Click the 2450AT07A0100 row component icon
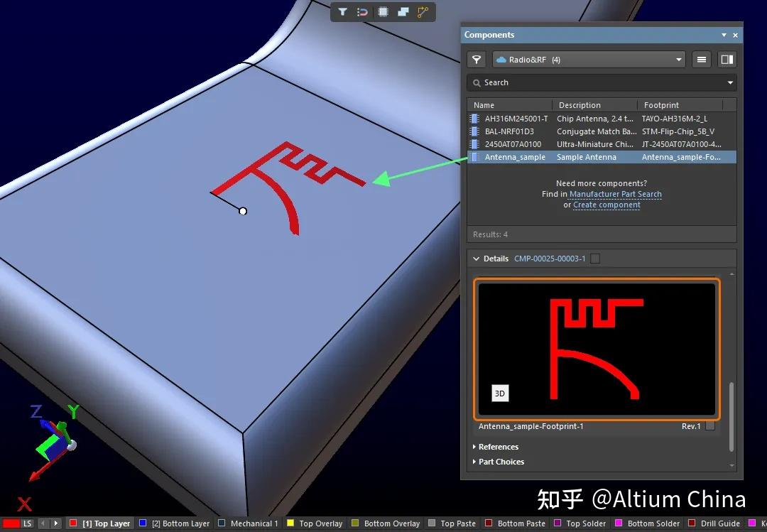This screenshot has height=532, width=767. [474, 144]
